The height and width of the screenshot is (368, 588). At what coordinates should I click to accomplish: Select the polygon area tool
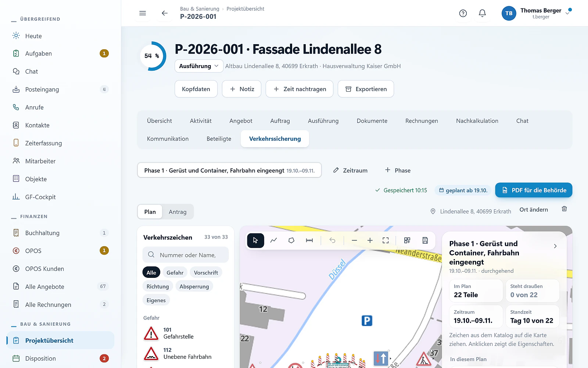coord(291,240)
